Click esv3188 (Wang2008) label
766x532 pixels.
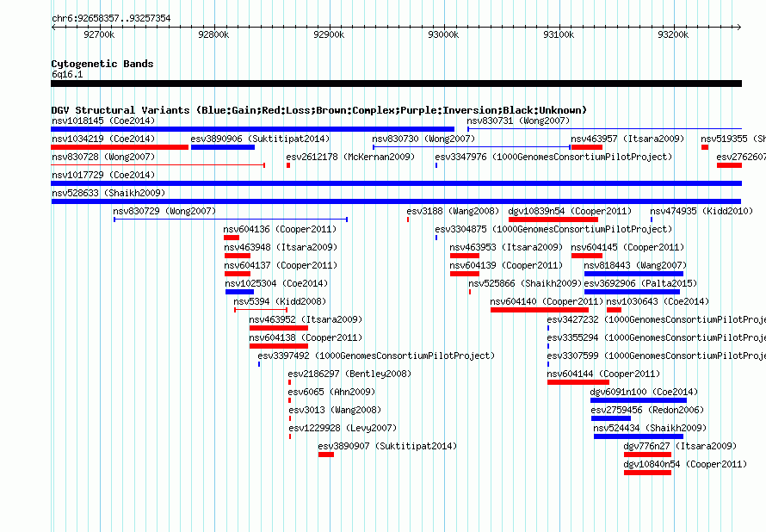click(453, 211)
